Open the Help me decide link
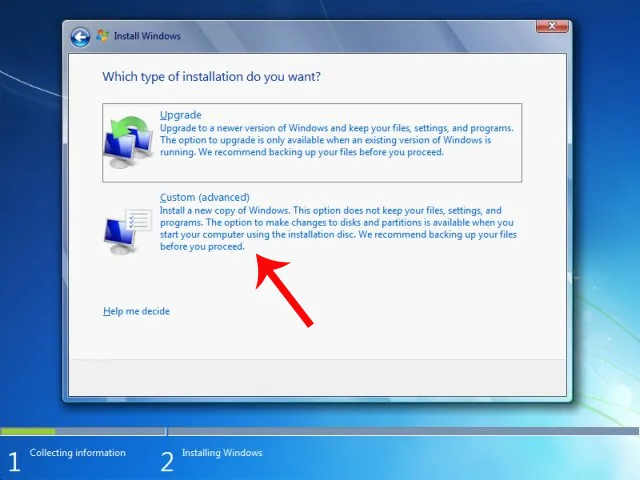 point(136,311)
